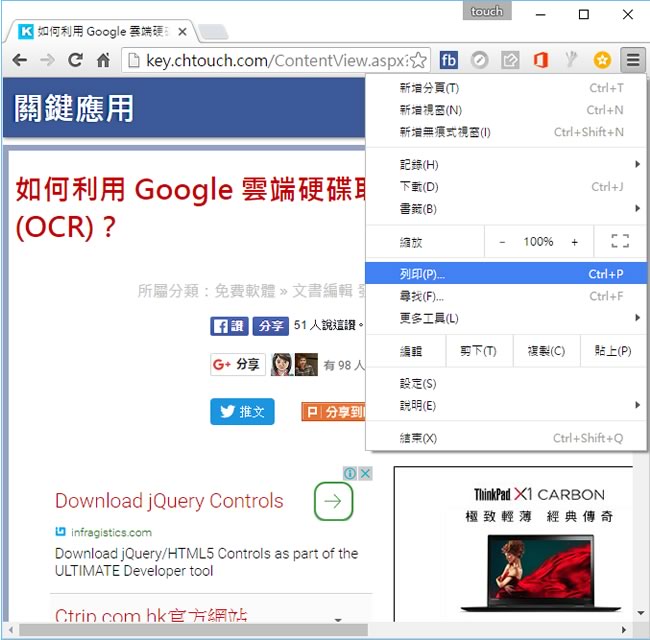Click the browser back arrow

tap(19, 61)
